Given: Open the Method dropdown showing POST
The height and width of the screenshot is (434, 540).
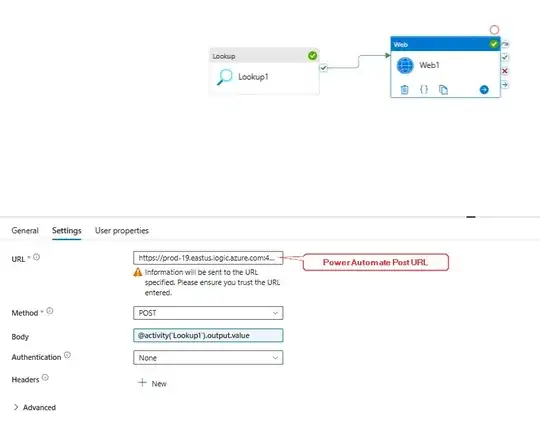Looking at the screenshot, I should (208, 313).
